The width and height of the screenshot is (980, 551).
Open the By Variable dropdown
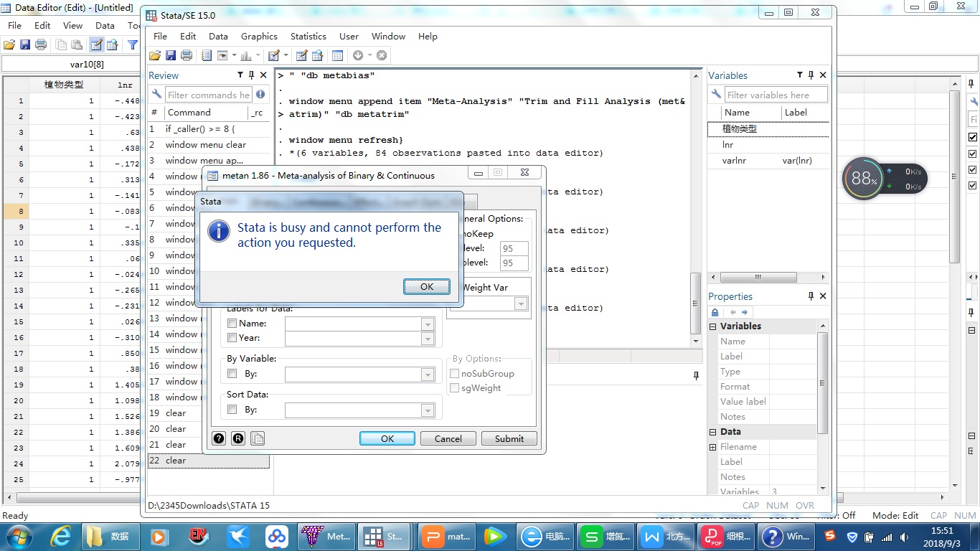[428, 375]
